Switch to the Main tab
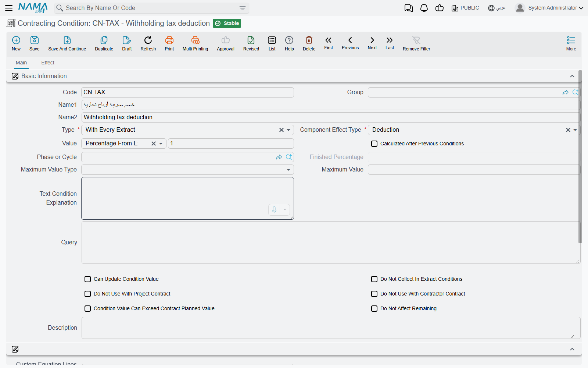This screenshot has width=588, height=368. click(x=21, y=63)
